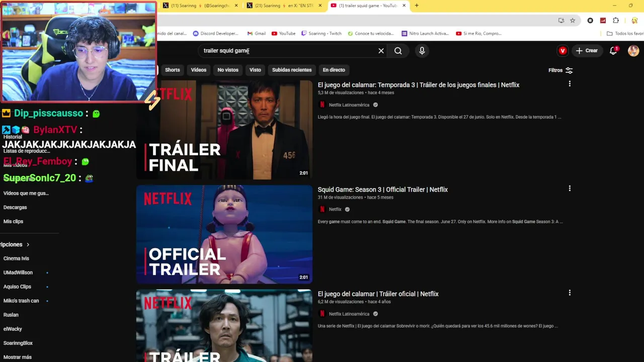The height and width of the screenshot is (362, 644).
Task: Select the Visto filter chip
Action: coord(255,70)
